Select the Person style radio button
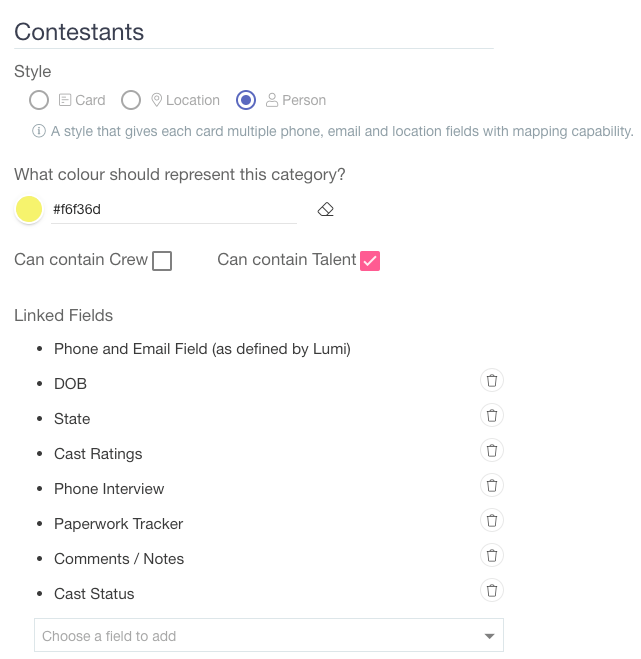Image resolution: width=641 pixels, height=659 pixels. pos(246,100)
